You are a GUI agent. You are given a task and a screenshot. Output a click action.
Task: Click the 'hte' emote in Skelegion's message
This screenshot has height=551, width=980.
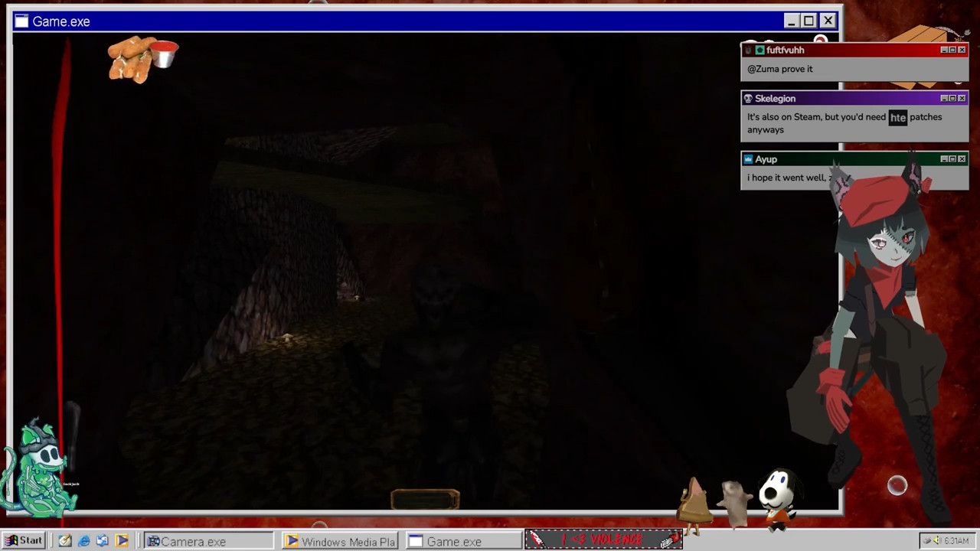(x=898, y=117)
